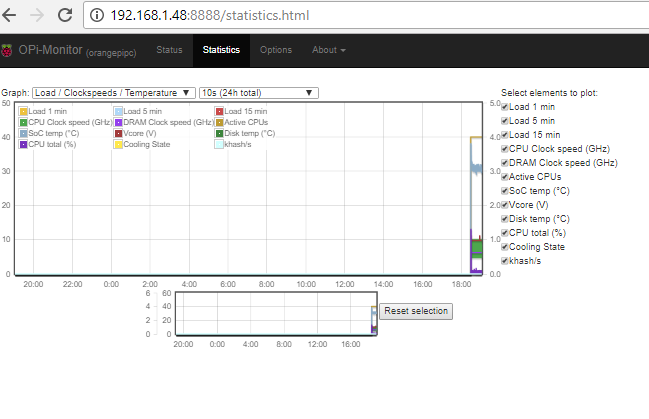Uncheck the Load 1 min checkbox
The width and height of the screenshot is (649, 419).
[506, 107]
